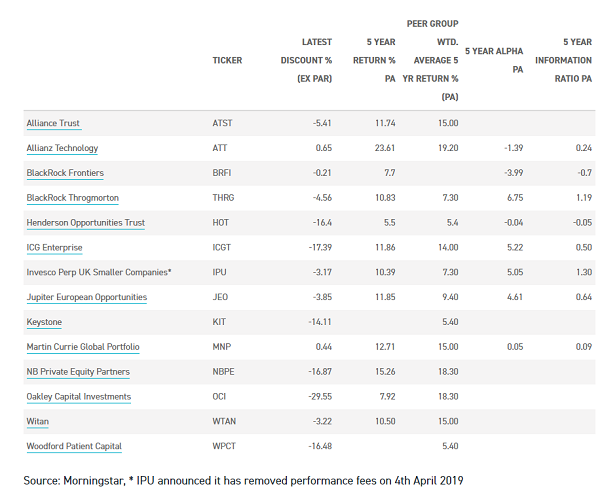
Task: Select the WTAN ticker cell
Action: 224,421
